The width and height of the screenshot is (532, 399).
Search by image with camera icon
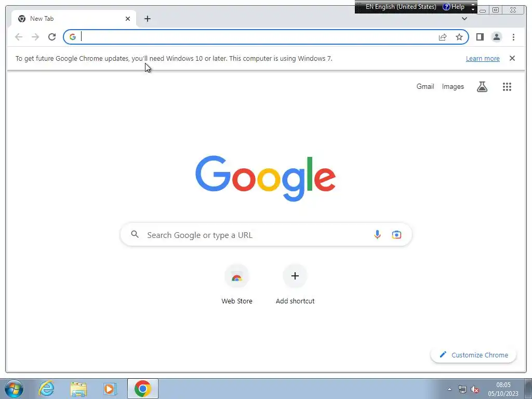click(396, 234)
